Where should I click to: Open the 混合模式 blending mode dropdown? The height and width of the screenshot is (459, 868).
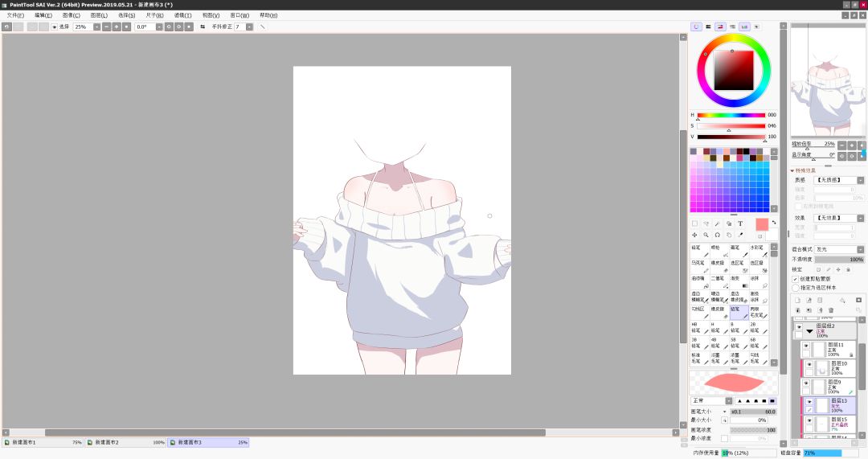pos(860,250)
